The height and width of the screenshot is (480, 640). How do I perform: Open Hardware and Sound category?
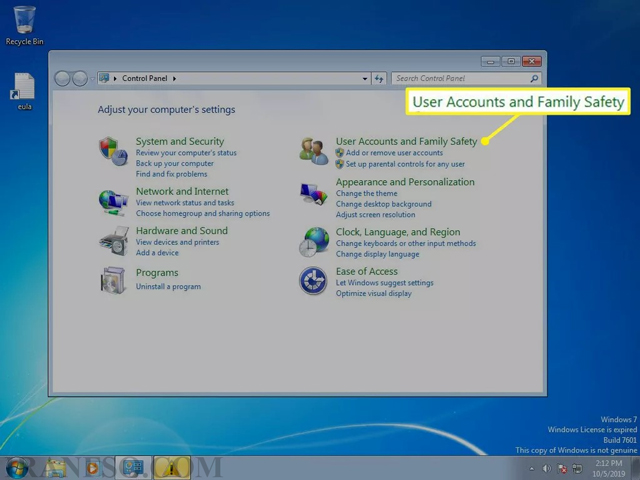pyautogui.click(x=182, y=231)
